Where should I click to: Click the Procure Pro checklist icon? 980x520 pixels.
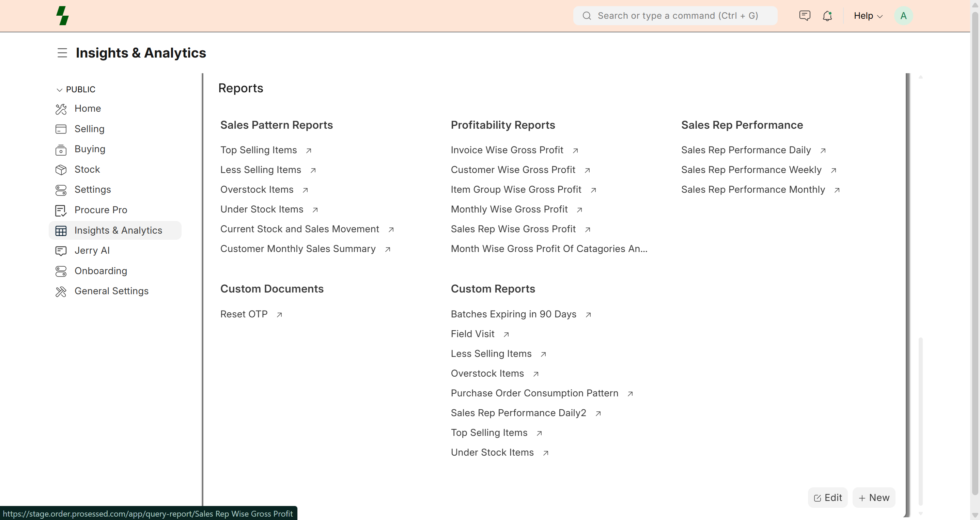coord(61,210)
